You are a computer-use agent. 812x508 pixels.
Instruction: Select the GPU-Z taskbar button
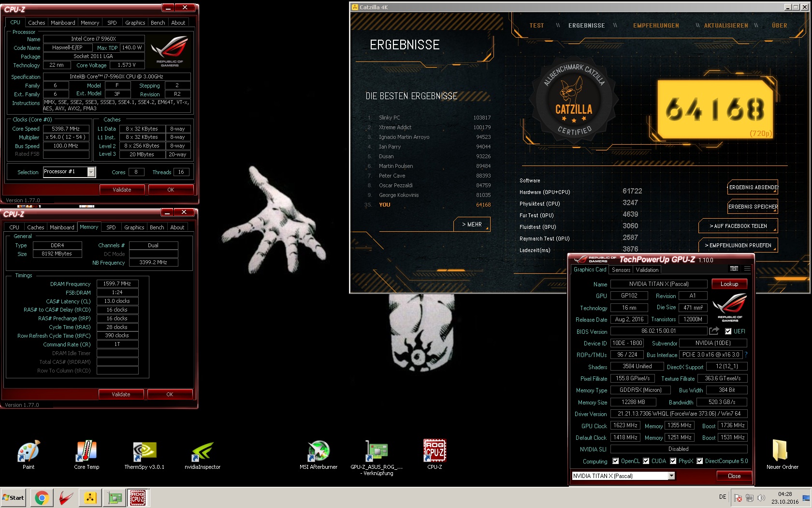click(x=115, y=497)
